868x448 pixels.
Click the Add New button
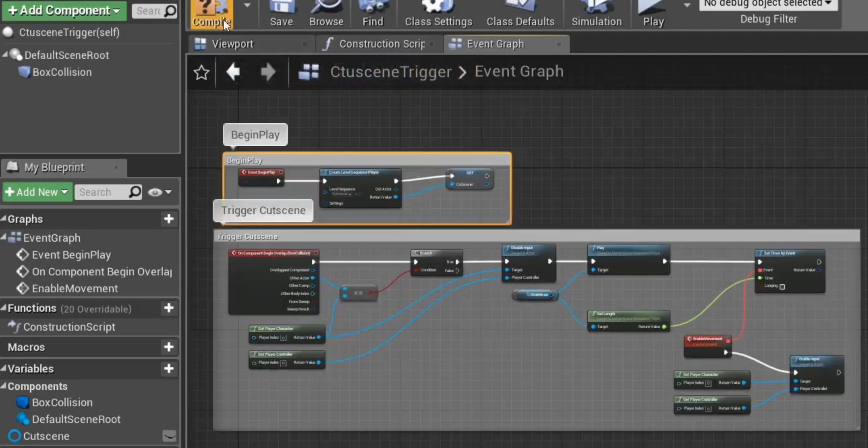pyautogui.click(x=37, y=192)
